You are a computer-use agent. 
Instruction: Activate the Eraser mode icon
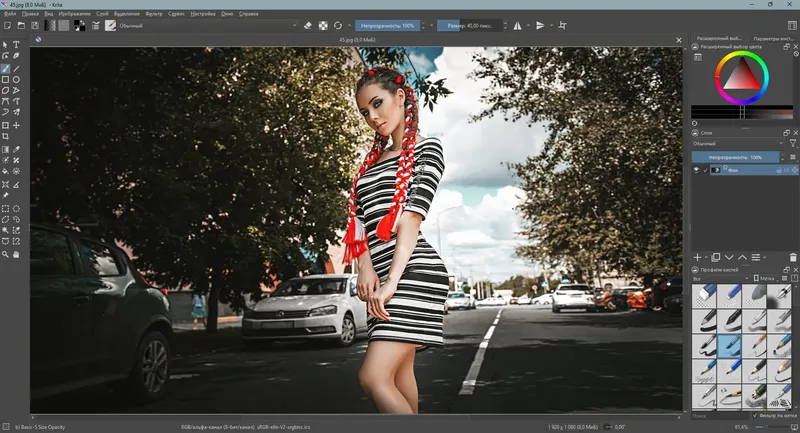tap(308, 25)
